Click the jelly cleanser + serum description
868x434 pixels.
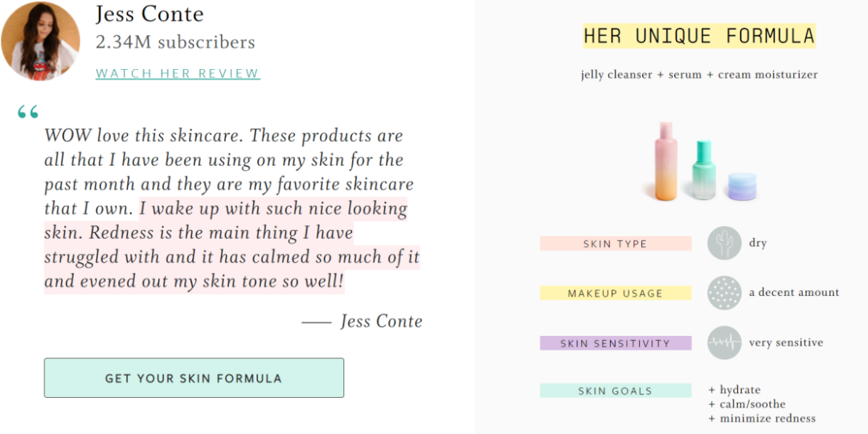pyautogui.click(x=699, y=75)
